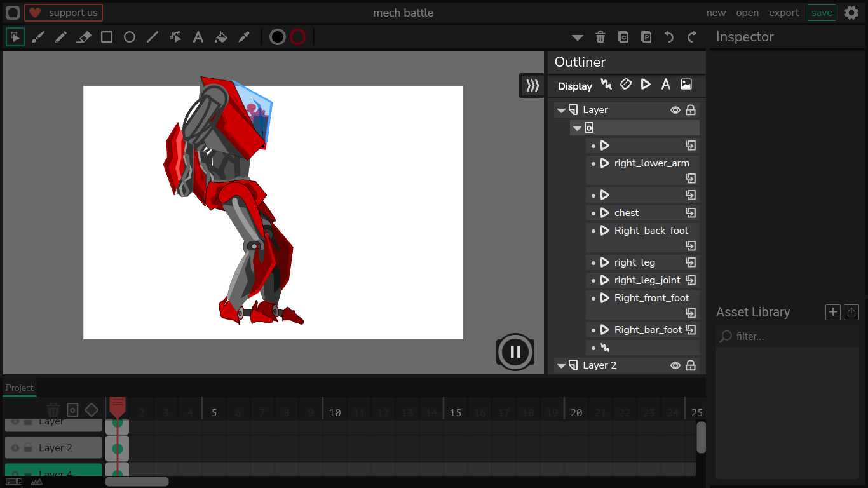The height and width of the screenshot is (488, 868).
Task: Open settings gear icon
Action: [x=851, y=13]
